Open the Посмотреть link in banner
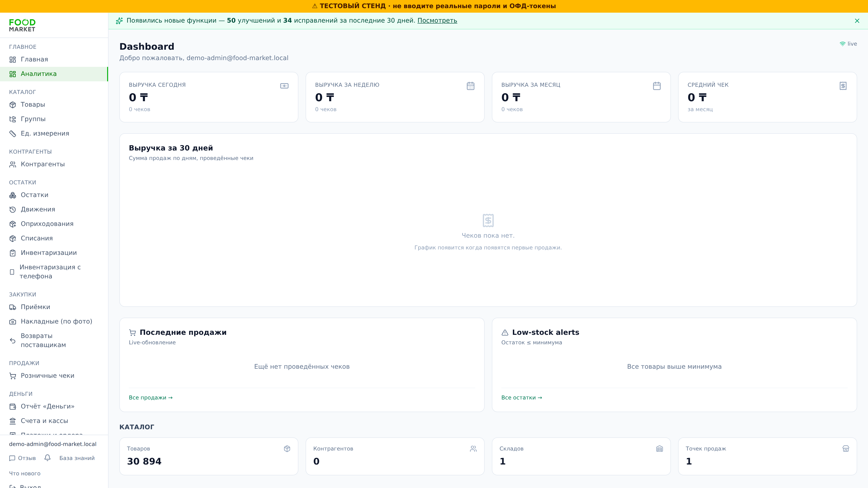868x488 pixels. 437,21
